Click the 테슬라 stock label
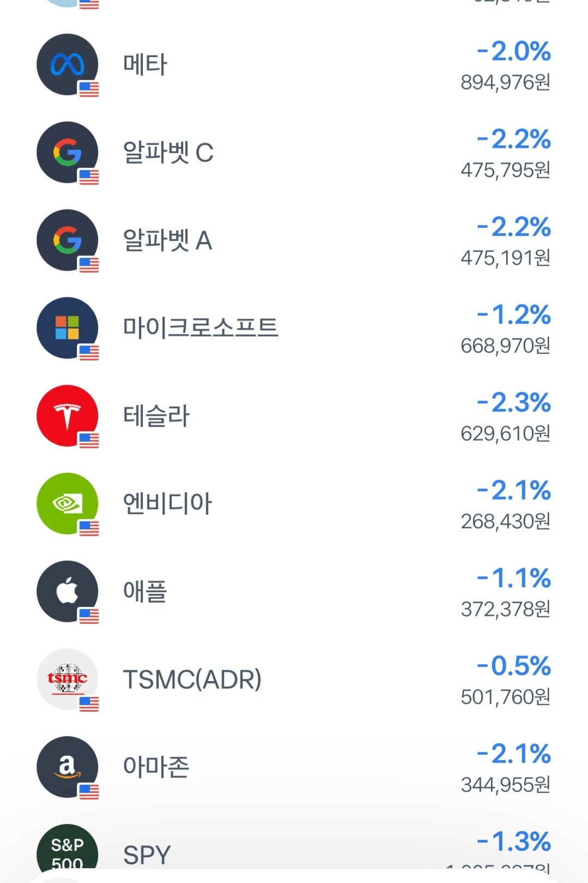 [x=156, y=416]
